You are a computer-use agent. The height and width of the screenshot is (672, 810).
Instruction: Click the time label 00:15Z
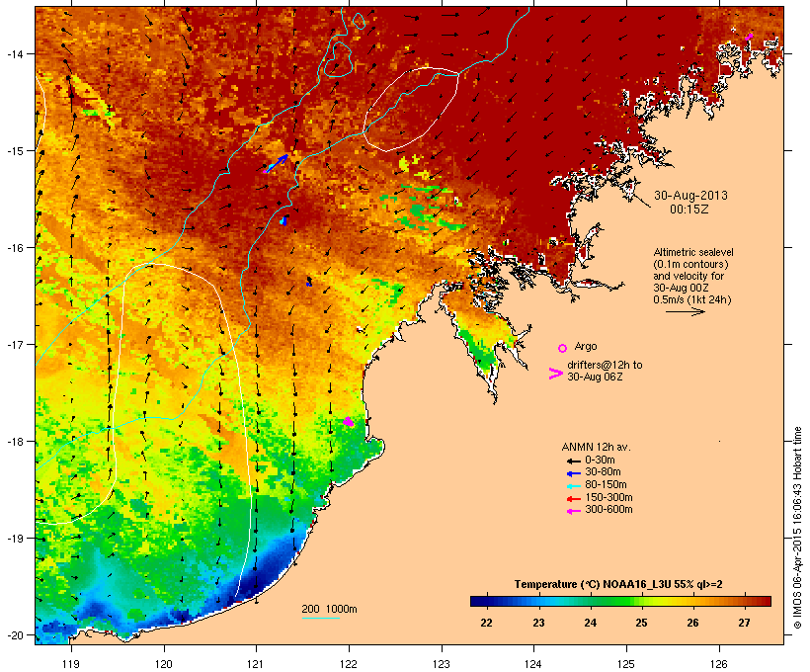[689, 210]
